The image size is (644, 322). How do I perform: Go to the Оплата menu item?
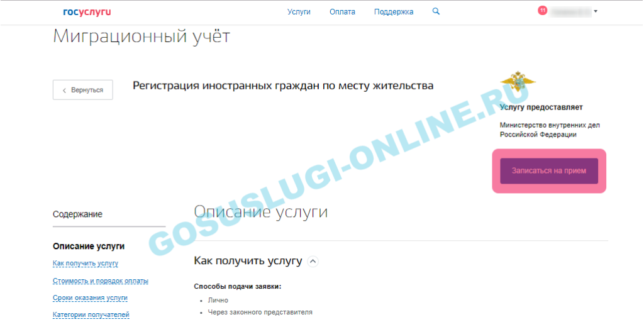click(x=342, y=12)
